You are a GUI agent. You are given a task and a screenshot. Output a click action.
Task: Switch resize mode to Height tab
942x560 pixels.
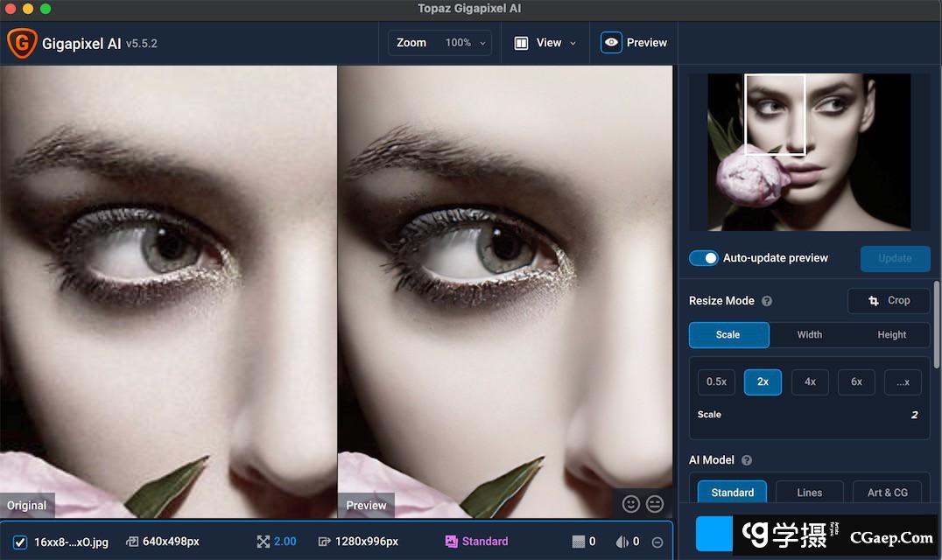[x=891, y=334]
